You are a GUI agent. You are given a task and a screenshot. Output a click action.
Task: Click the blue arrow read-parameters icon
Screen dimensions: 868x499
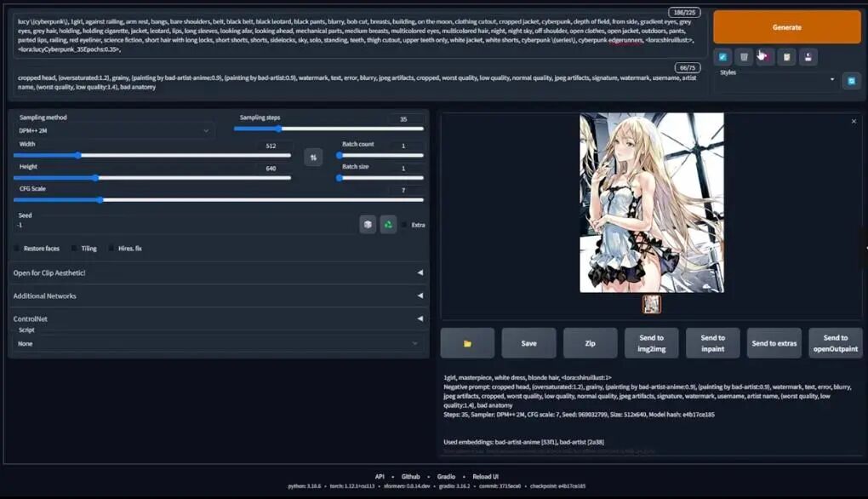coord(722,56)
